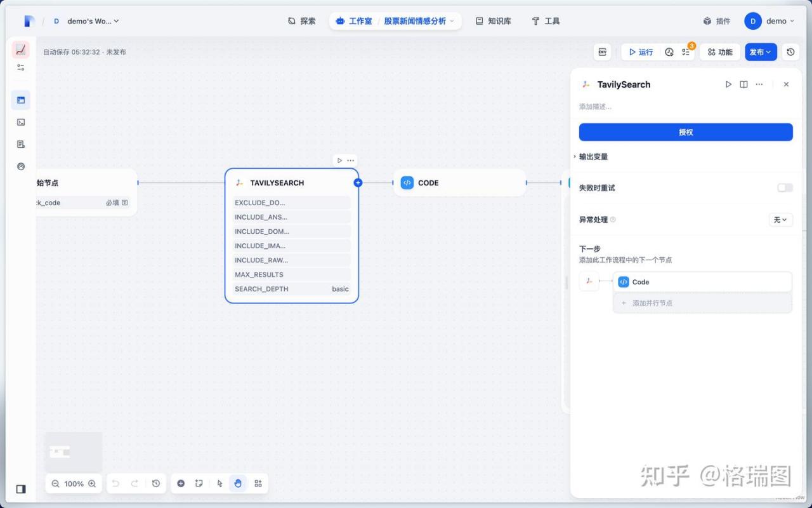The height and width of the screenshot is (508, 812).
Task: Toggle sidebar collapse icon at bottom left
Action: tap(21, 489)
